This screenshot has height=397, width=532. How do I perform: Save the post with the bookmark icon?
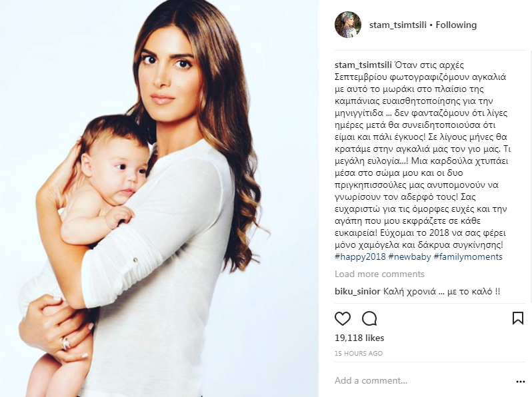point(518,318)
